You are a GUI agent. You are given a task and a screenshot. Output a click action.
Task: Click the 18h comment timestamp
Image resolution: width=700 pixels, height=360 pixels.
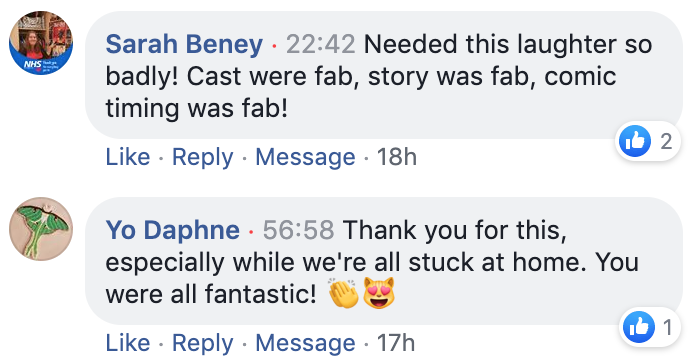396,157
